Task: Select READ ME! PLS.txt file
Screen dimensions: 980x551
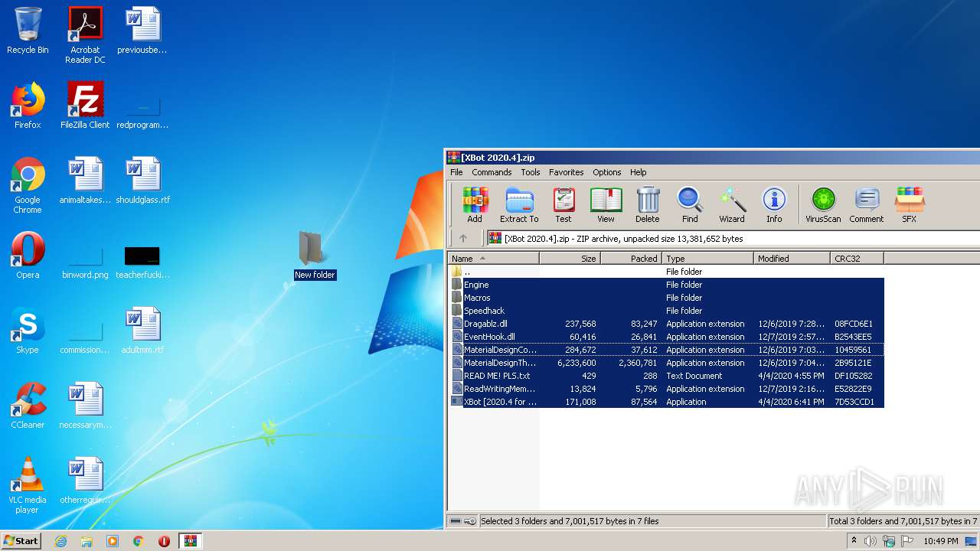Action: [666, 376]
